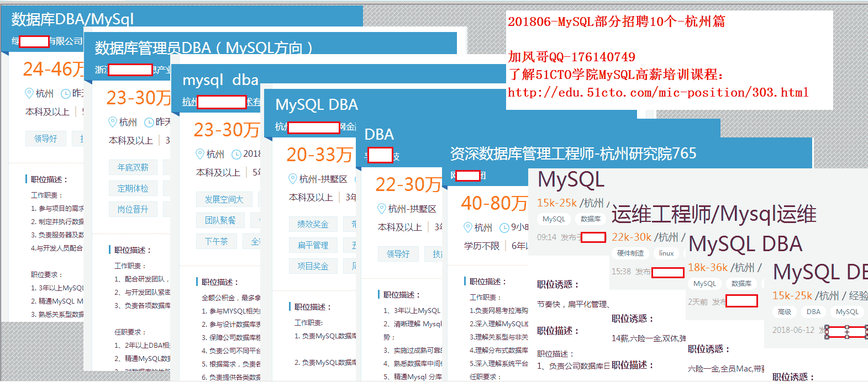The image size is (868, 382).
Task: Click the 22k-30k salary text
Action: tap(632, 237)
